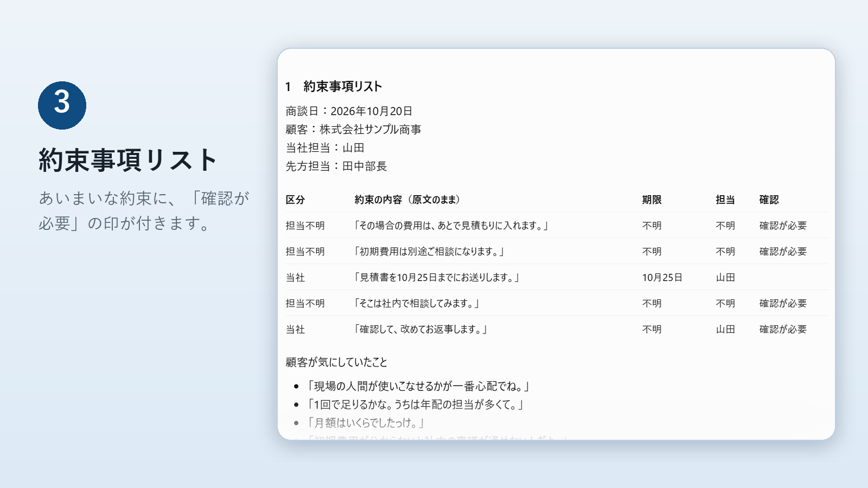Select the quote そこは社内で相談してみます。
This screenshot has height=488, width=868.
pyautogui.click(x=417, y=304)
